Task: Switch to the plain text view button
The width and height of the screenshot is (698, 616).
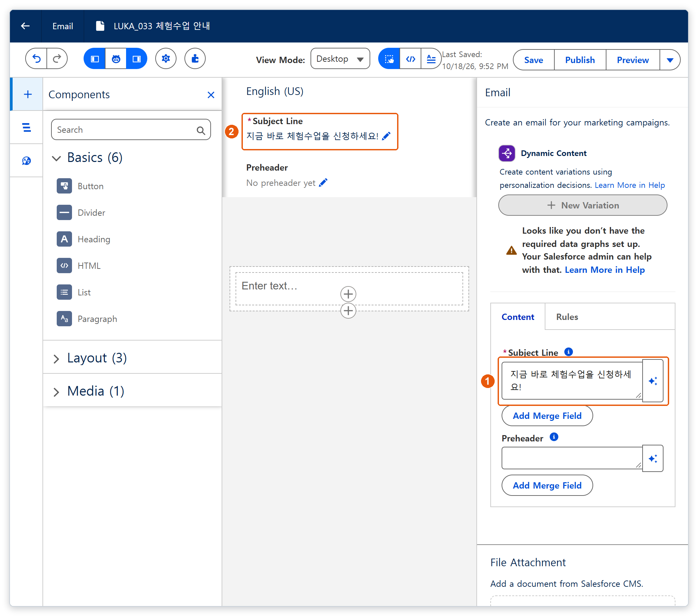Action: point(431,59)
